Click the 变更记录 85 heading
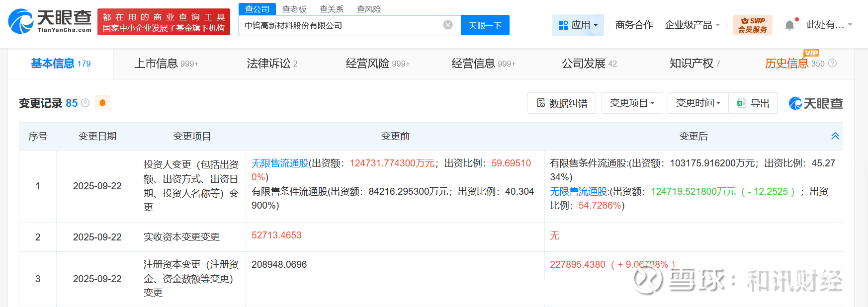The height and width of the screenshot is (307, 868). [x=48, y=103]
